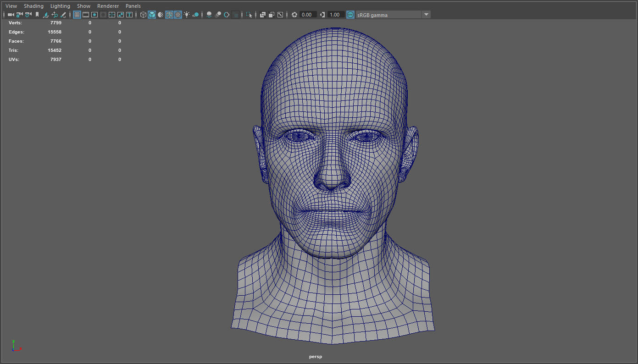Open the Lighting menu
The image size is (638, 364).
(60, 6)
